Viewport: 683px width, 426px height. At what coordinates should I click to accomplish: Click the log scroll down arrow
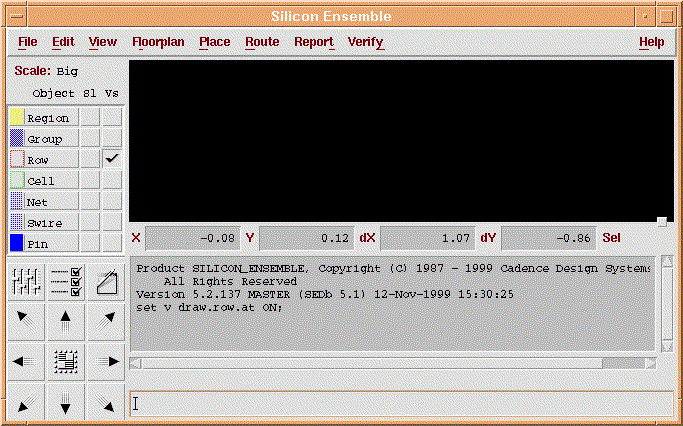(667, 346)
